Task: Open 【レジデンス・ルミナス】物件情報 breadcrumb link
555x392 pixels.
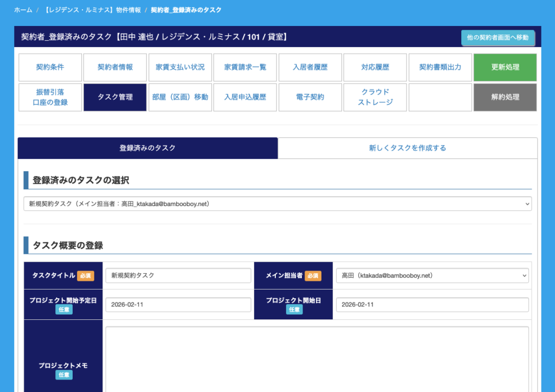Action: coord(92,10)
